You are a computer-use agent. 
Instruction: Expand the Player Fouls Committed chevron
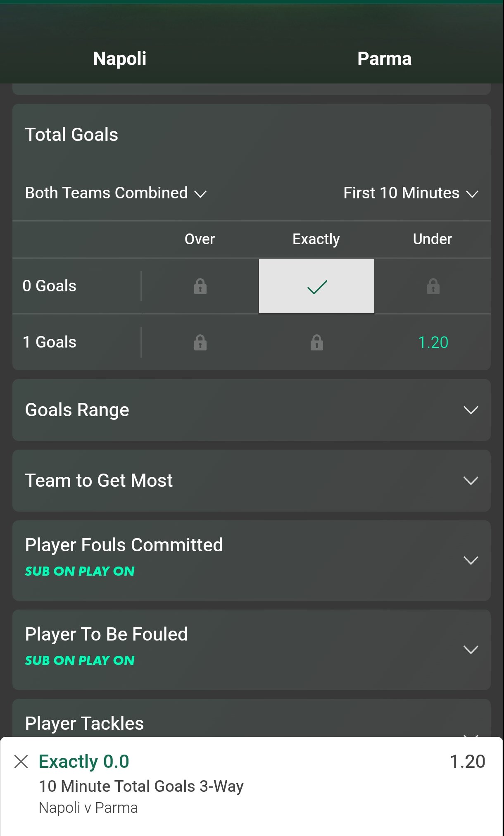[471, 560]
